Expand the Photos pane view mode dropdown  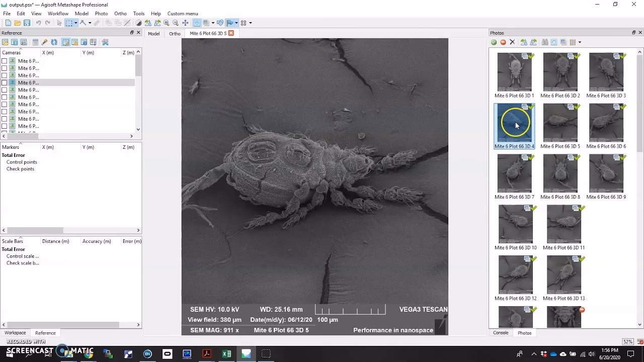pos(580,42)
